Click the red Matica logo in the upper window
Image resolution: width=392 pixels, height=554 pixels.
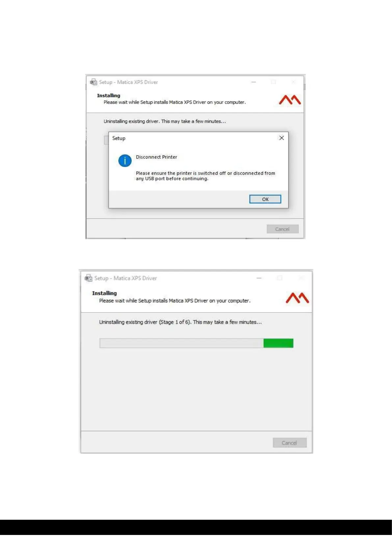(x=290, y=100)
